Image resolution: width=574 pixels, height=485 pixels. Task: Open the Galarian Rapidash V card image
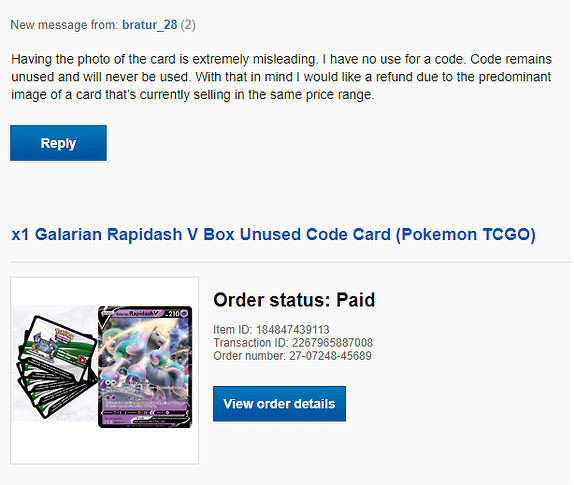tap(145, 367)
